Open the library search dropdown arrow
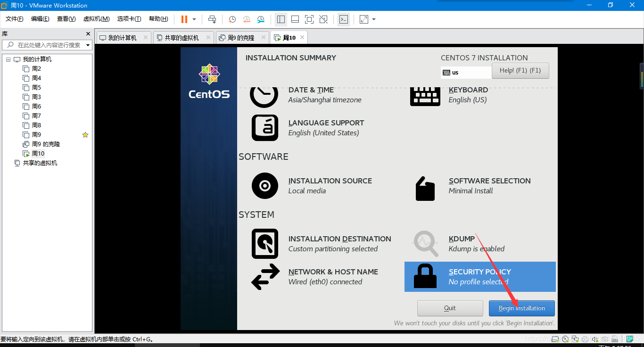 click(88, 45)
